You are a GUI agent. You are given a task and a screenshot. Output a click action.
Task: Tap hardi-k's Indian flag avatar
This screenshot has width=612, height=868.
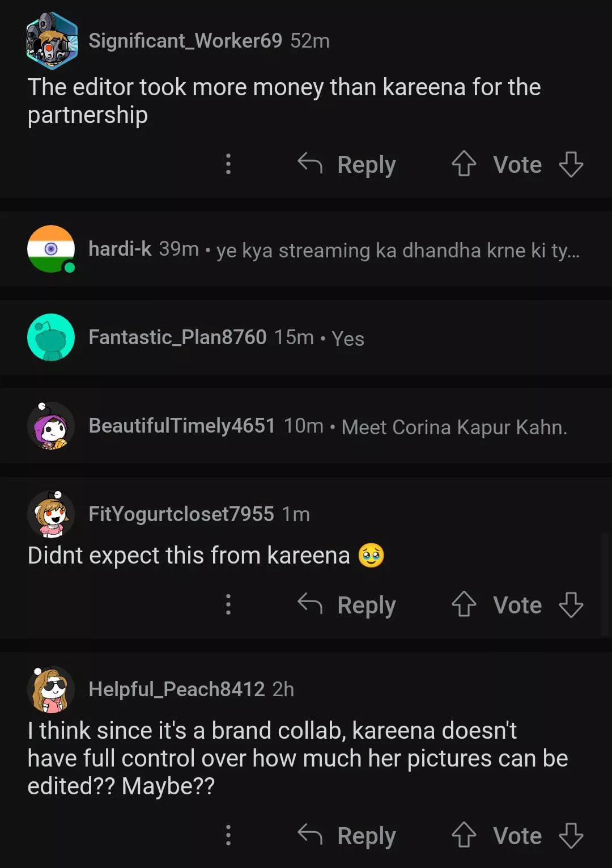pos(51,249)
